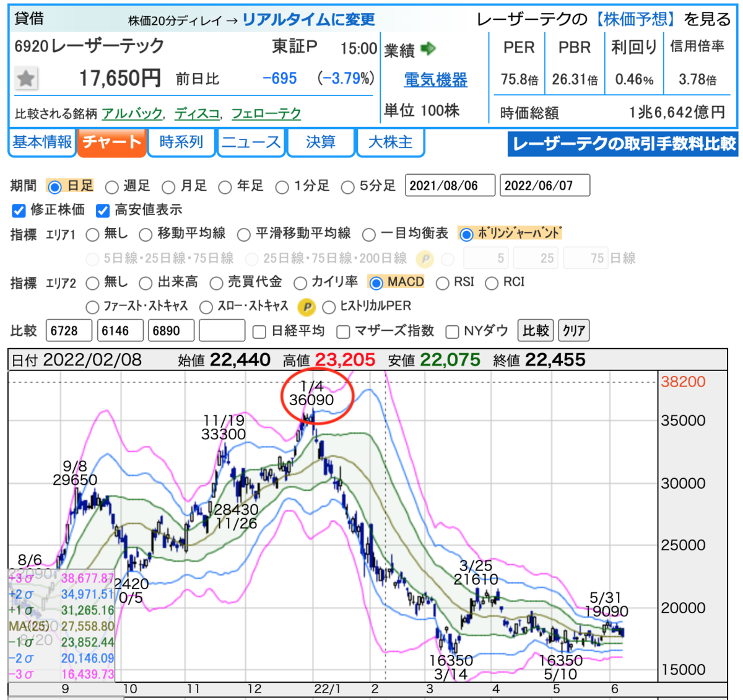
Task: Check the NYダウ comparison checkbox
Action: pyautogui.click(x=453, y=331)
